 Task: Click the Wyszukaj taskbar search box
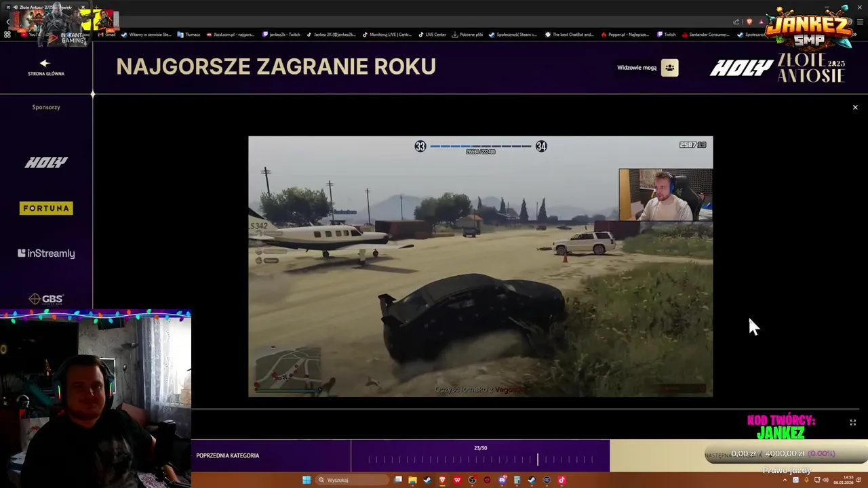coord(353,480)
